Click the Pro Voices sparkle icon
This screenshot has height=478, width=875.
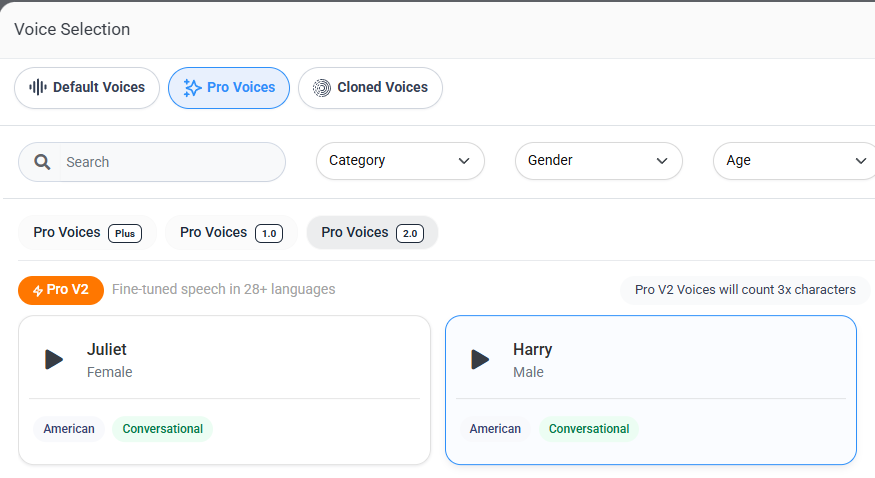point(192,88)
